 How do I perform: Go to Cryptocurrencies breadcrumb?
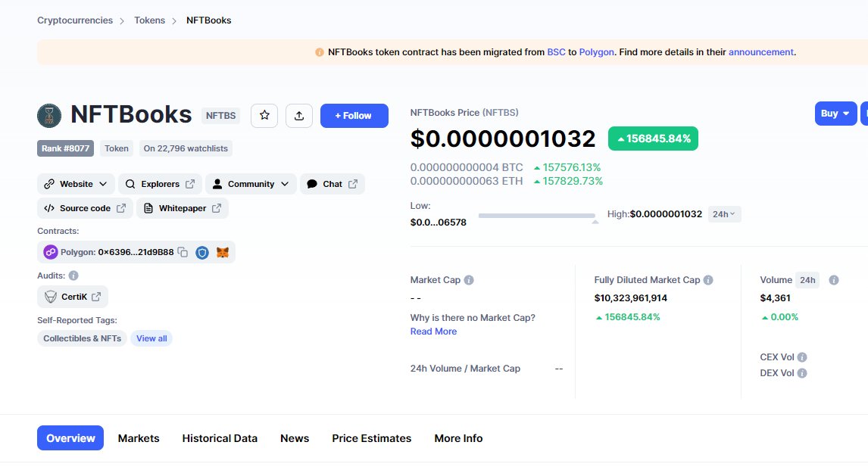(75, 20)
